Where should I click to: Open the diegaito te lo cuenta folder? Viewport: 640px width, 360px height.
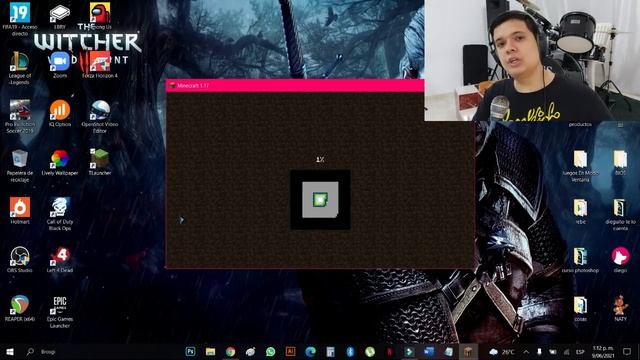[620, 214]
